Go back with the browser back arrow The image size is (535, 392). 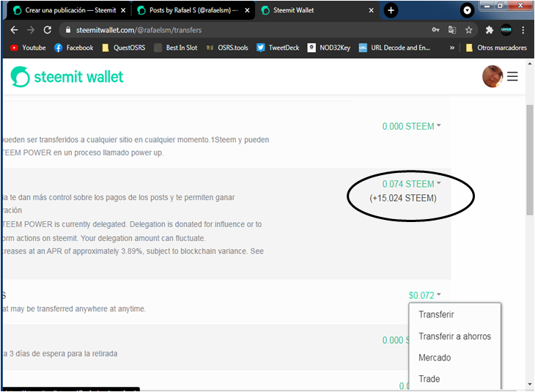coord(14,30)
